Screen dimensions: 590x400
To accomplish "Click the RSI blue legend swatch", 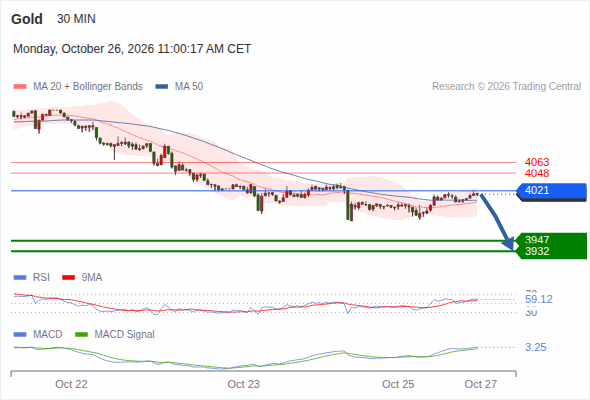I will click(20, 278).
